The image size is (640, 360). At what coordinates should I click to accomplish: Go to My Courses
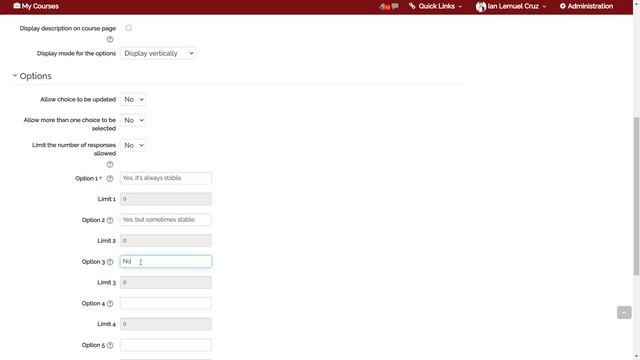[x=36, y=6]
